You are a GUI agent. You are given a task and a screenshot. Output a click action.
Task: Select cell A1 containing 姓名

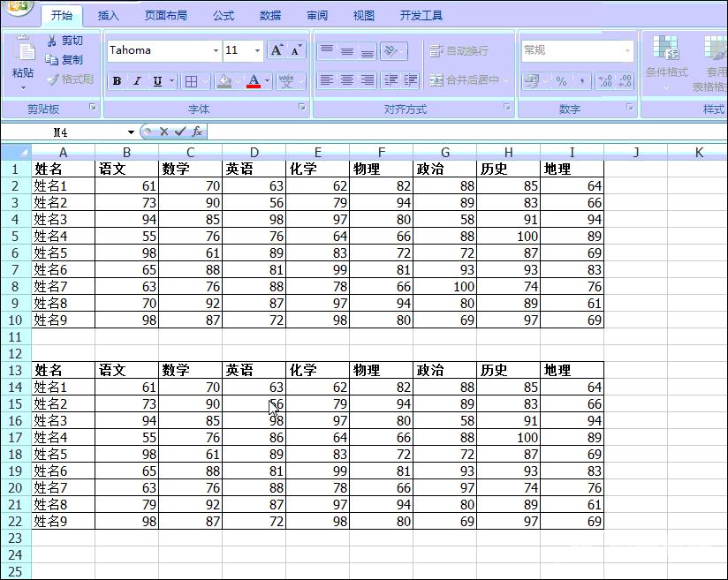[x=62, y=169]
